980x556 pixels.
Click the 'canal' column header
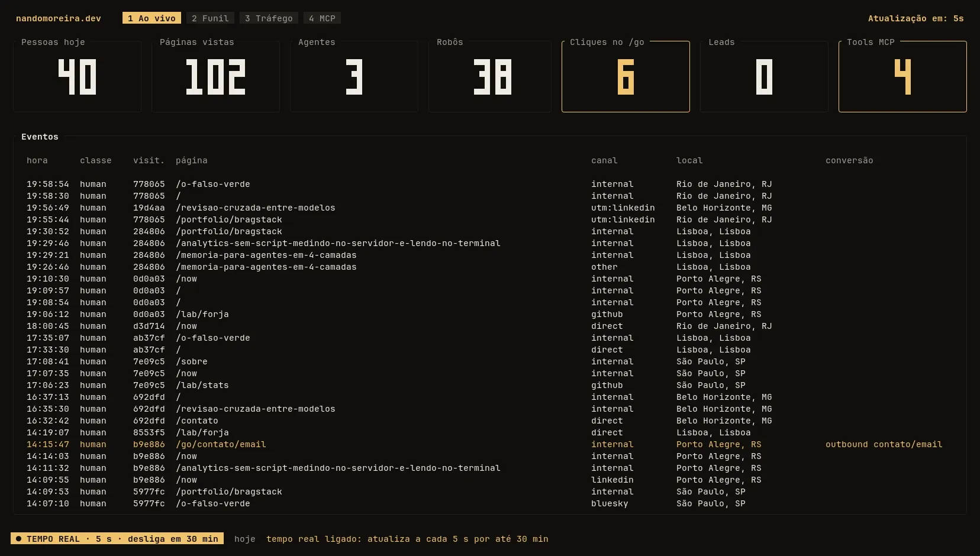(604, 160)
